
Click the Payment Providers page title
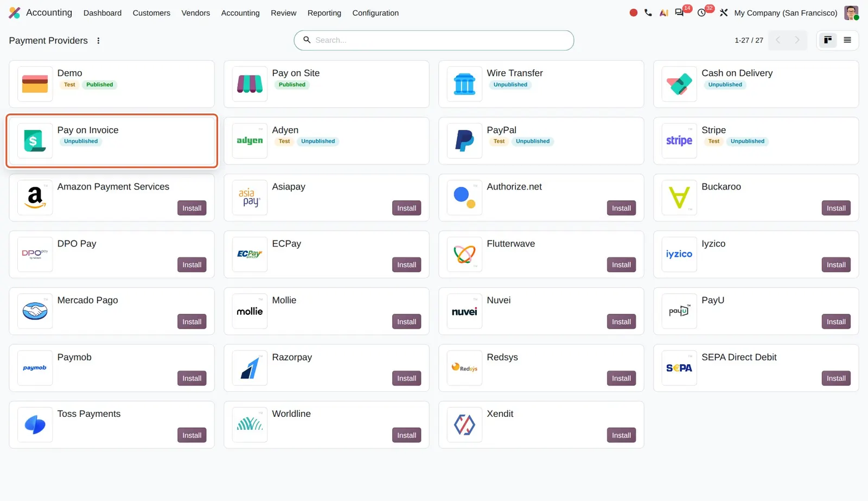coord(48,41)
